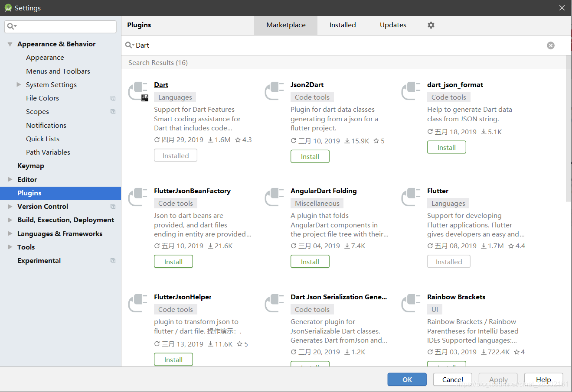This screenshot has width=572, height=392.
Task: Click the Cancel button
Action: coord(453,379)
